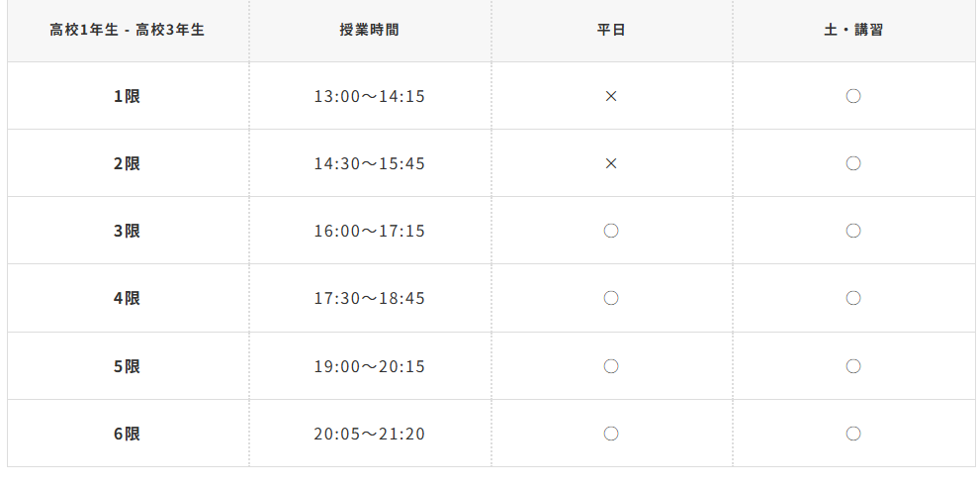Screen dimensions: 980x487
Task: Click the 平日 column header
Action: [x=611, y=30]
